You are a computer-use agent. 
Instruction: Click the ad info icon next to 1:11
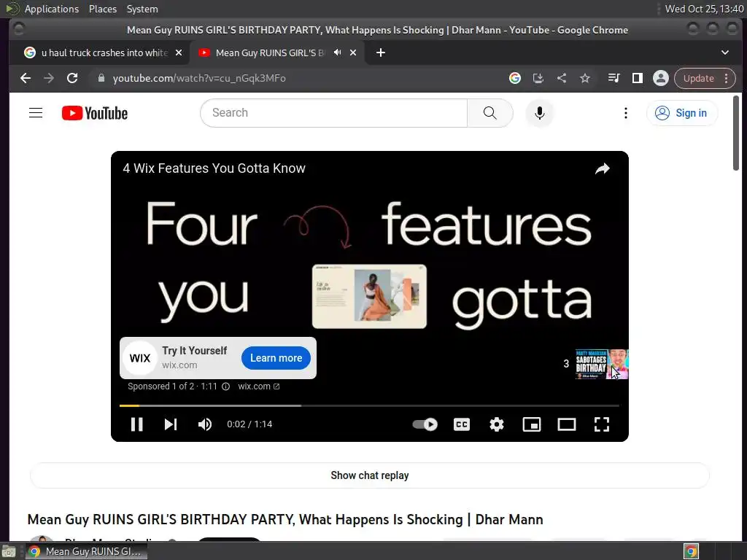coord(226,386)
